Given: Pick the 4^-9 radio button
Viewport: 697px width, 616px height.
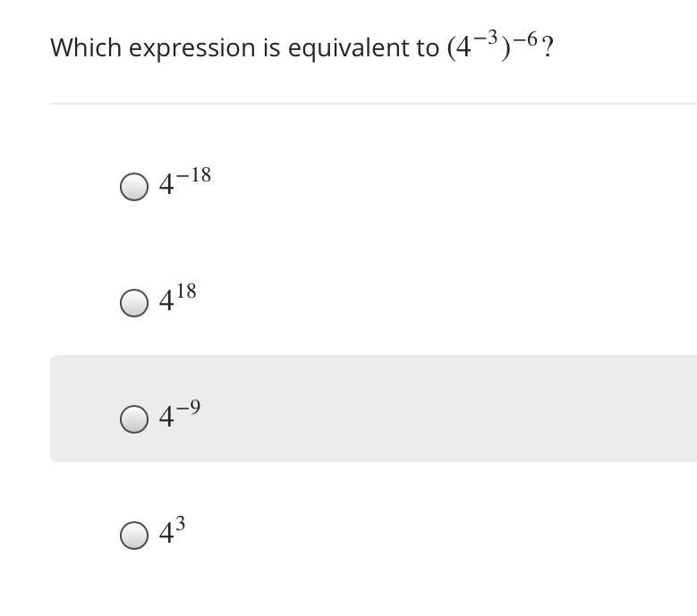Looking at the screenshot, I should pyautogui.click(x=134, y=418).
